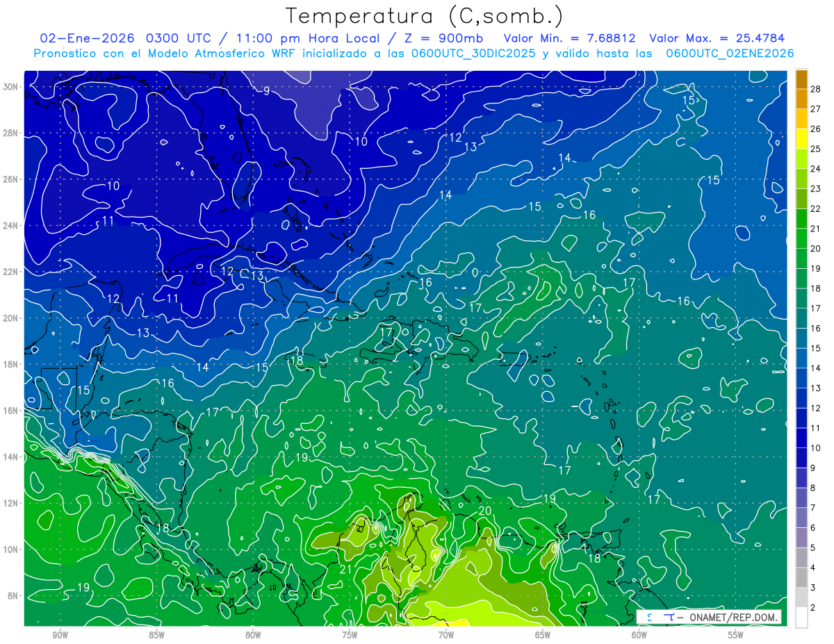Click the "Valor Max. = 25.4784" readout
The height and width of the screenshot is (644, 834).
click(717, 38)
